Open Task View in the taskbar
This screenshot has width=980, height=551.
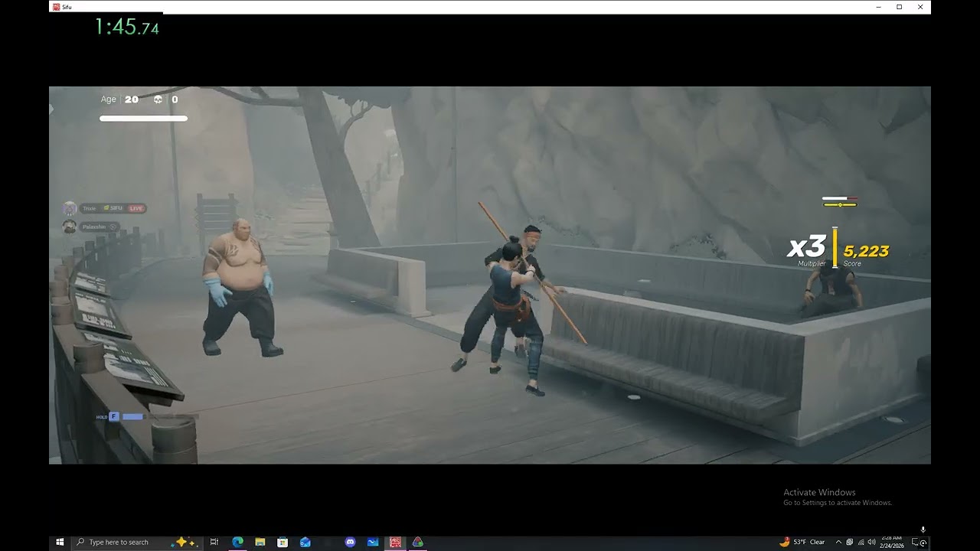(214, 542)
